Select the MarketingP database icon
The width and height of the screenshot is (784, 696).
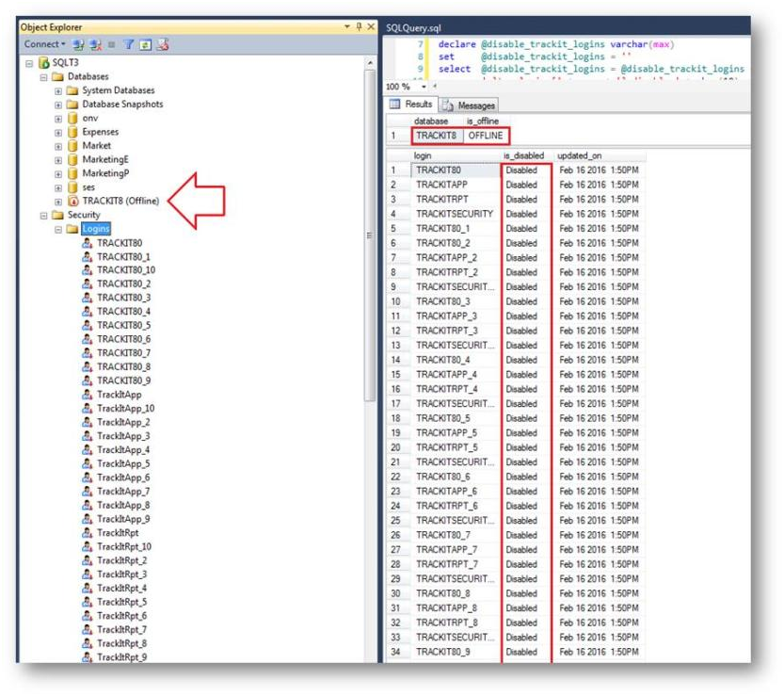(x=73, y=173)
